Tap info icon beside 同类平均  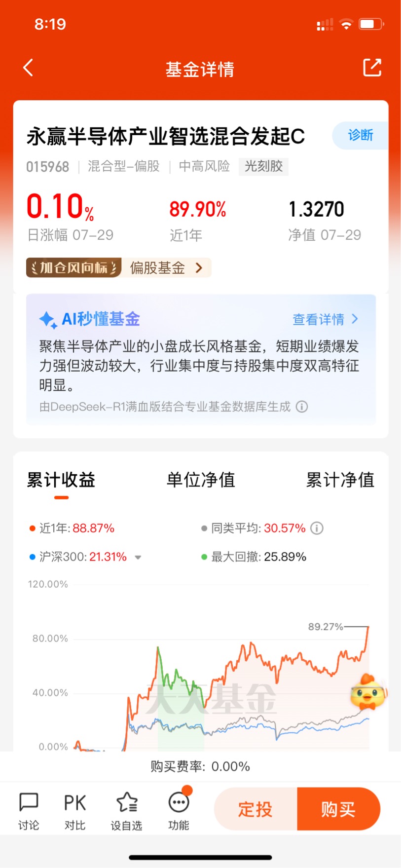click(x=317, y=528)
